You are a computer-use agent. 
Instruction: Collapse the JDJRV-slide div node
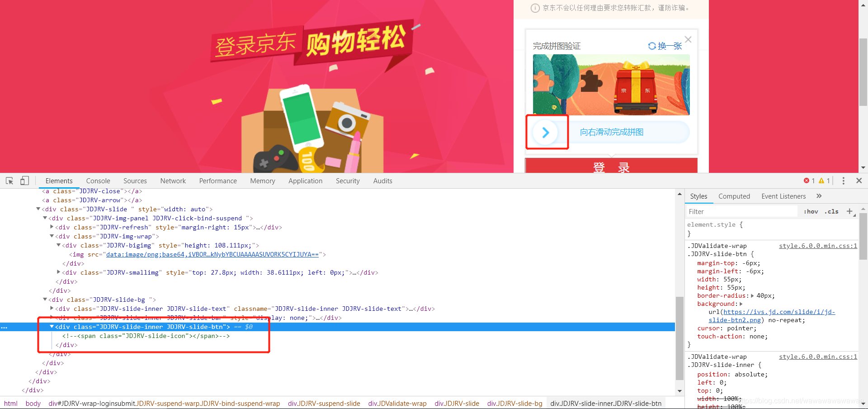point(38,209)
